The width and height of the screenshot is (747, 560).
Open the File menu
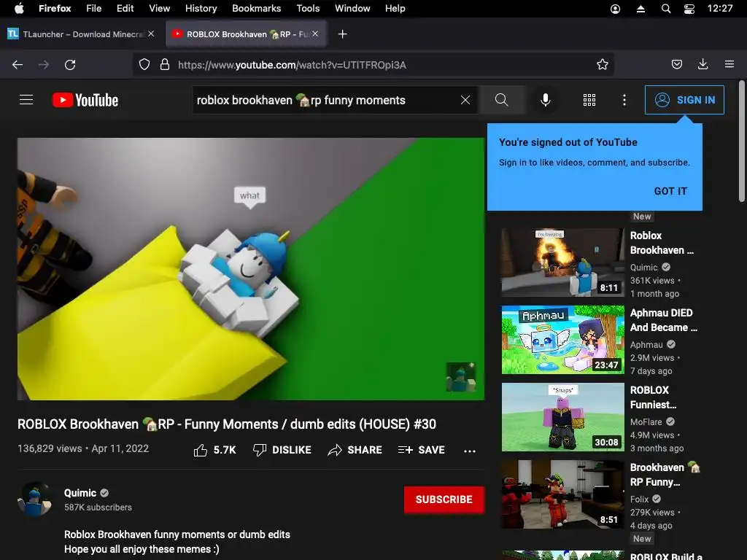[94, 8]
